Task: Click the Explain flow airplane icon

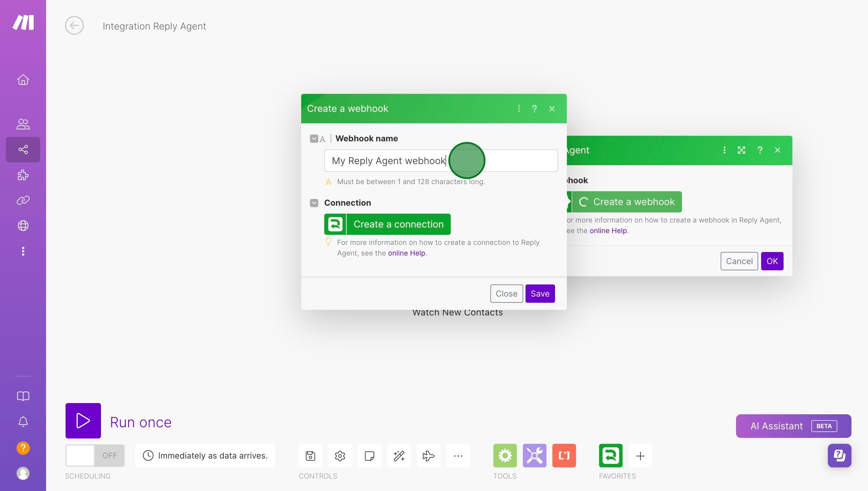Action: [x=428, y=456]
